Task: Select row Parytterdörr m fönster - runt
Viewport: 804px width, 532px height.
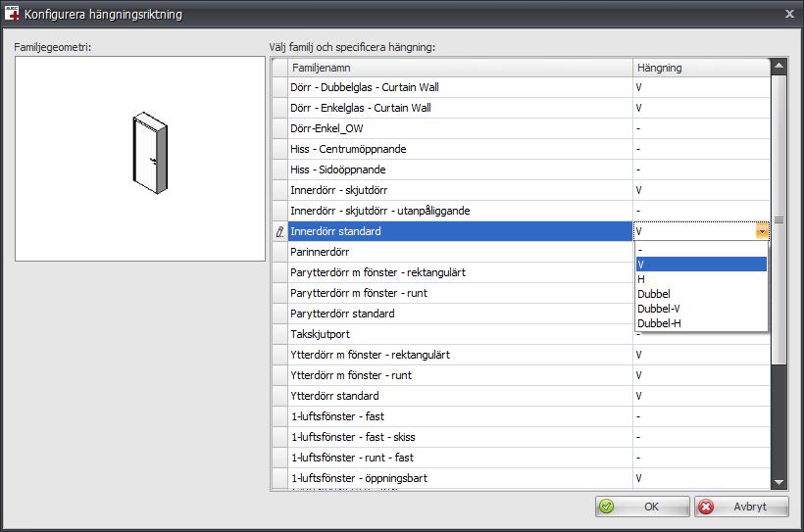Action: [x=460, y=293]
